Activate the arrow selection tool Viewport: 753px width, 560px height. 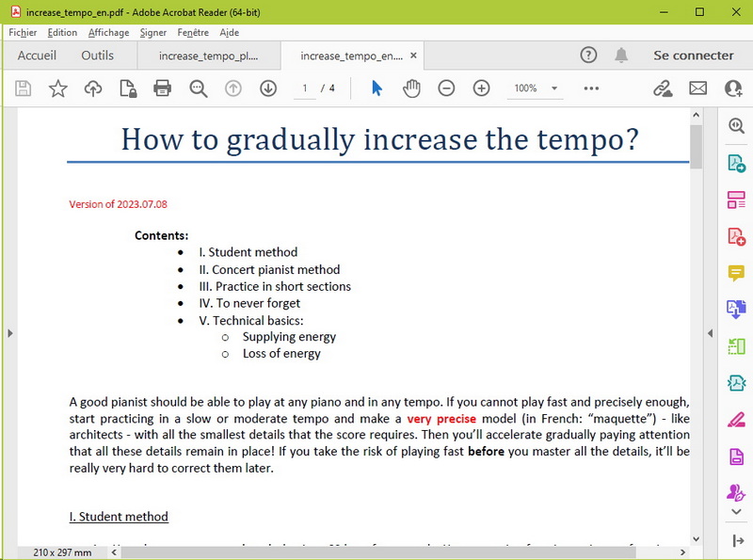[x=376, y=88]
